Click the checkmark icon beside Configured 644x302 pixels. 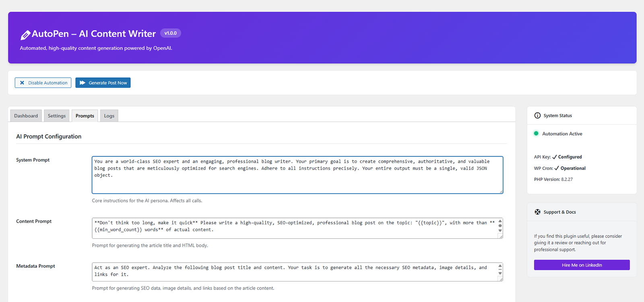555,157
